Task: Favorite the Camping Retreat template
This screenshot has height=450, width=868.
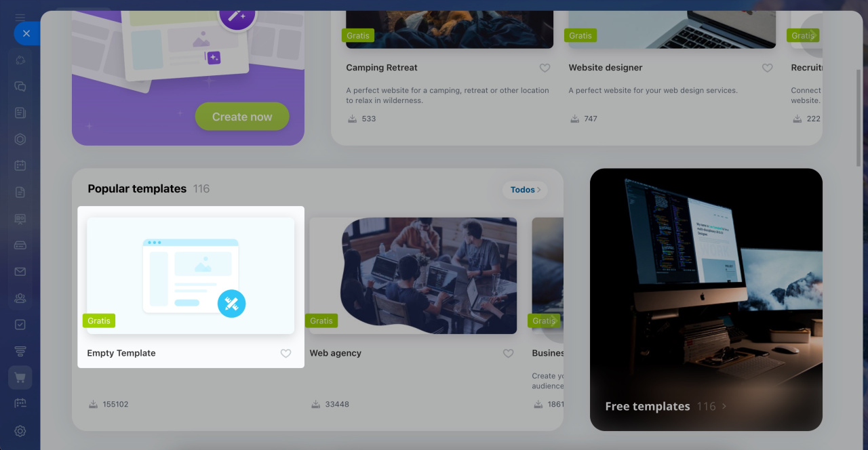Action: [545, 68]
